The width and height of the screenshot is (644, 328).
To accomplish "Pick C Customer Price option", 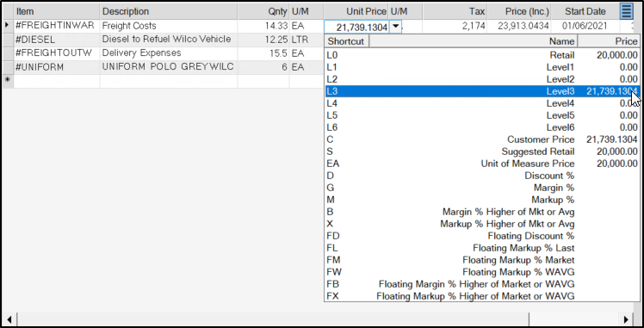I will (482, 139).
